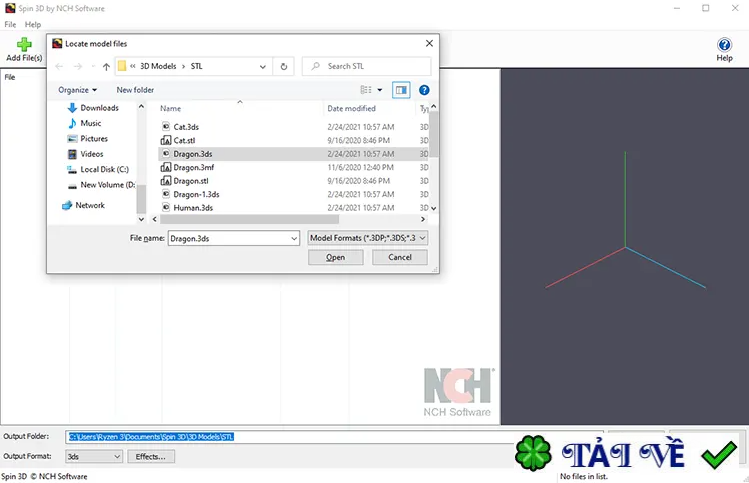Expand the view options dropdown arrow
The width and height of the screenshot is (749, 483).
(x=380, y=90)
